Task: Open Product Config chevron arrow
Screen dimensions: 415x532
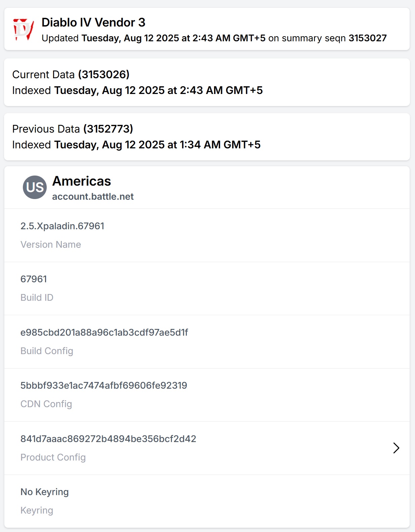Action: tap(396, 448)
